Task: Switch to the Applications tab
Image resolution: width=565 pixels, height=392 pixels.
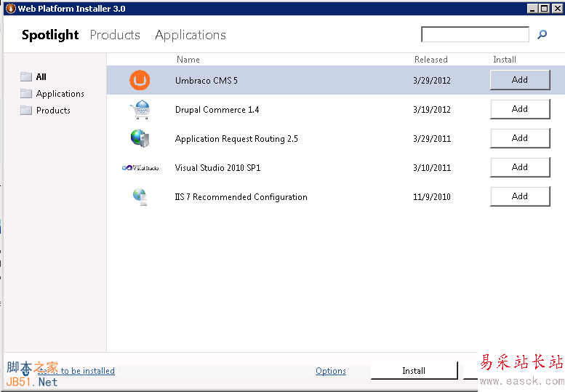Action: tap(191, 35)
